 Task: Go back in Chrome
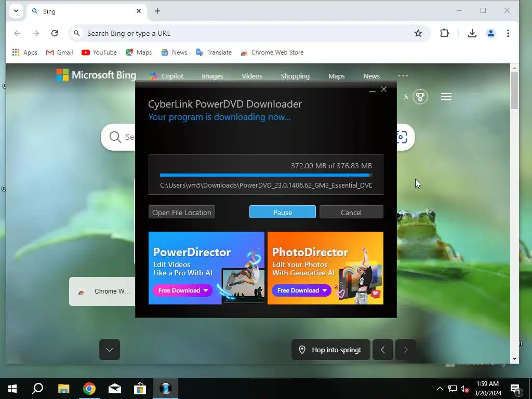coord(17,33)
